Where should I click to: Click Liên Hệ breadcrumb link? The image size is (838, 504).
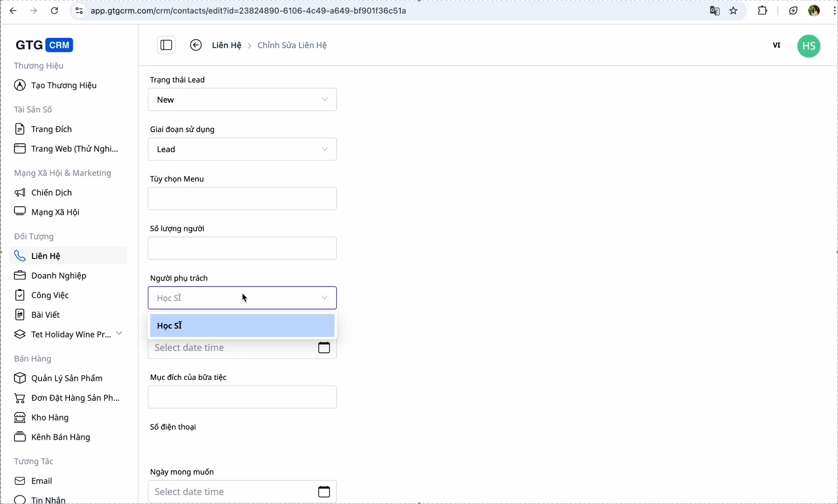click(x=227, y=45)
